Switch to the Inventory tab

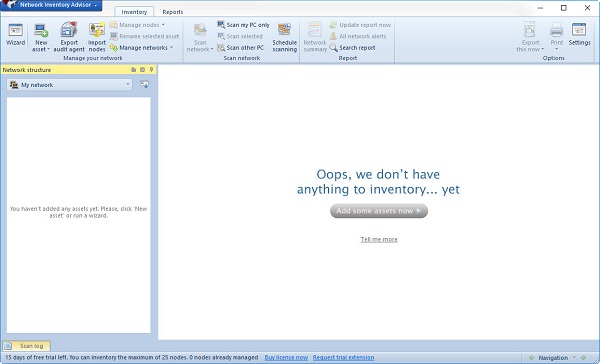[134, 12]
